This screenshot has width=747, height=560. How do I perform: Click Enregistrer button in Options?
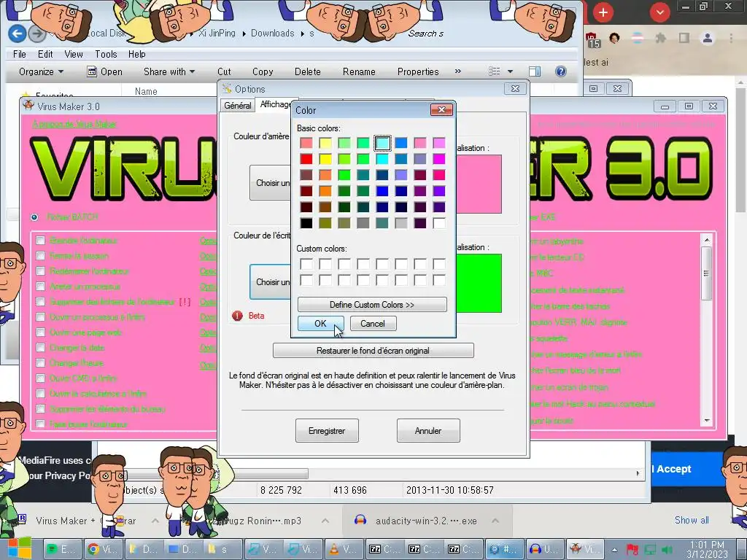pos(327,430)
